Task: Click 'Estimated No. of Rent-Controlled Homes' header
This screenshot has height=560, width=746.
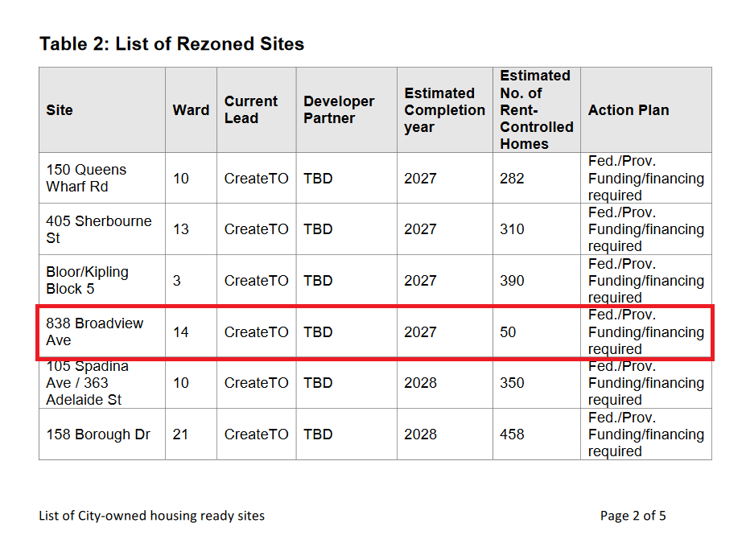Action: [536, 110]
